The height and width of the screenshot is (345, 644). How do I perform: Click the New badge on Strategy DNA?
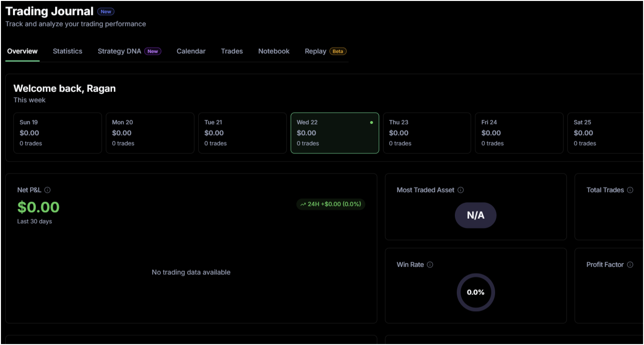[153, 51]
